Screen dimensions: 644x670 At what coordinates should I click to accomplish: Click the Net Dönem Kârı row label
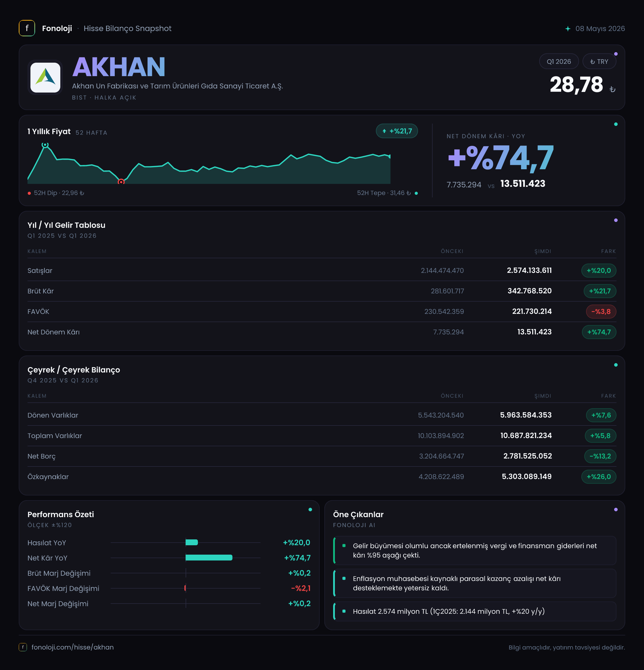pos(54,332)
